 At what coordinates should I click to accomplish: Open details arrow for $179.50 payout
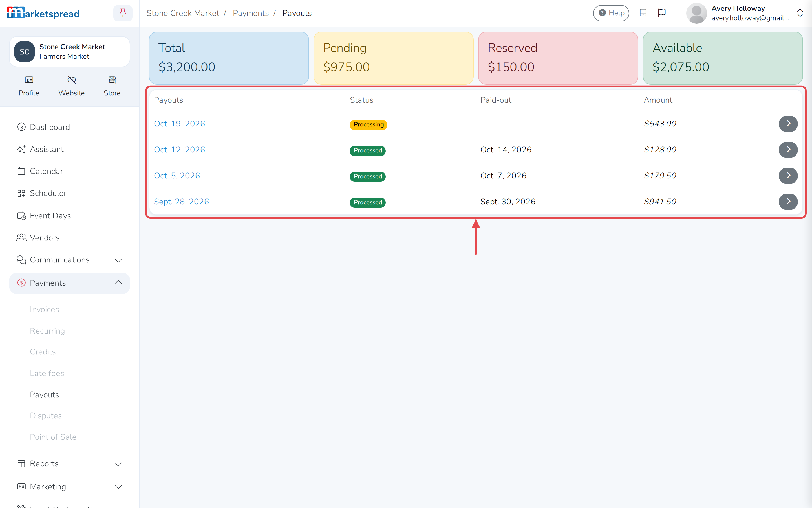click(x=788, y=176)
